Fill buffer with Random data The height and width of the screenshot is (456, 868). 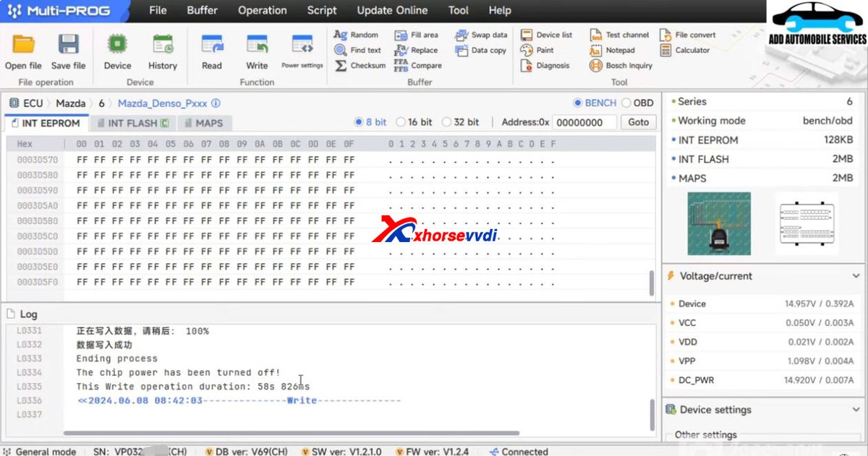pos(357,35)
